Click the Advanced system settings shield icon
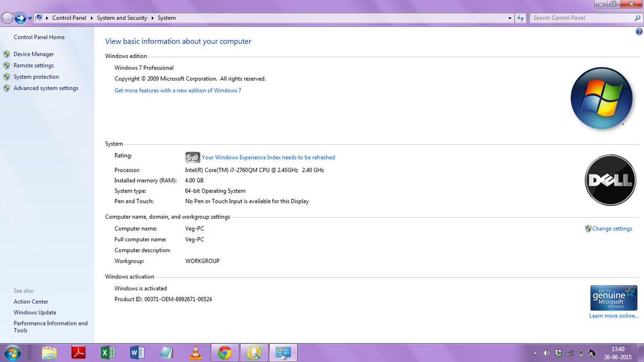This screenshot has height=362, width=644. (7, 88)
